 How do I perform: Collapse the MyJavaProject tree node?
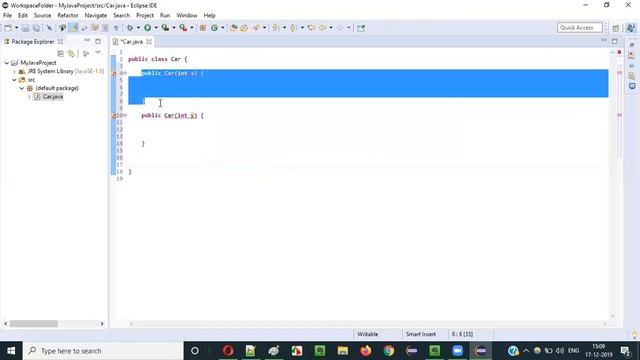[x=7, y=63]
